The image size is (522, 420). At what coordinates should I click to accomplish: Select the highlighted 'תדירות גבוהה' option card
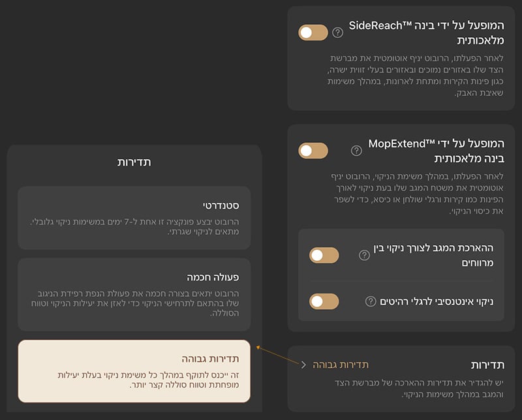(134, 370)
